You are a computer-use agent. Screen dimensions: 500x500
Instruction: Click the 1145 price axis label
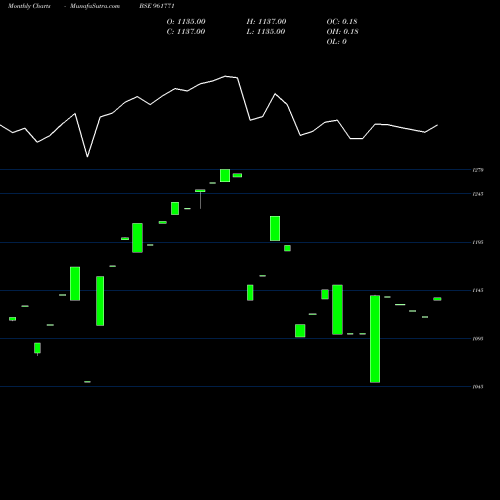click(x=478, y=290)
